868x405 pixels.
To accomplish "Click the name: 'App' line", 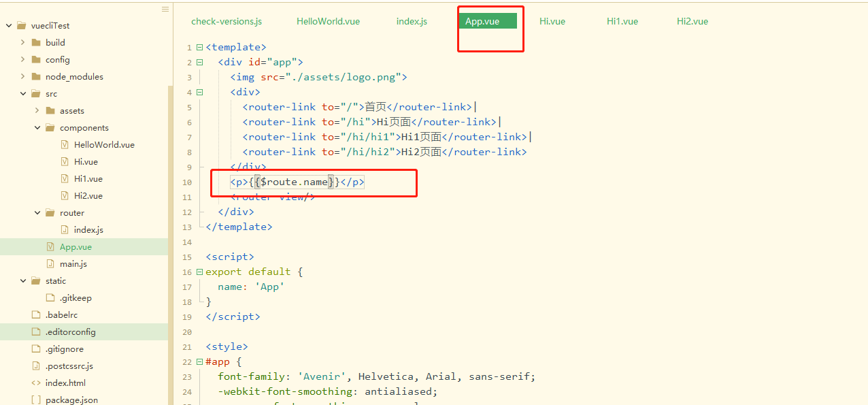I will tap(251, 287).
